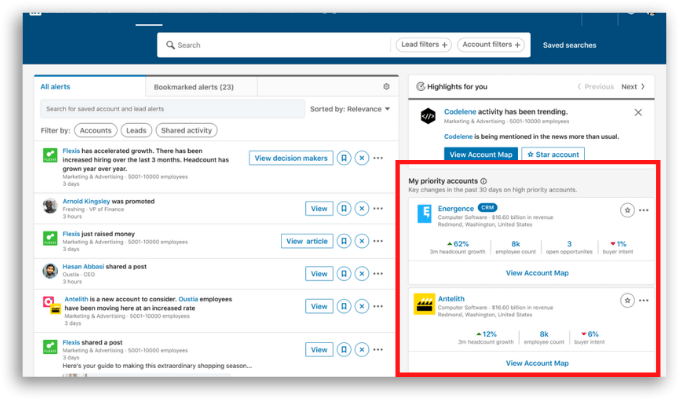700x400 pixels.
Task: Dismiss the Arnold Kingsley promoted alert
Action: [x=362, y=208]
